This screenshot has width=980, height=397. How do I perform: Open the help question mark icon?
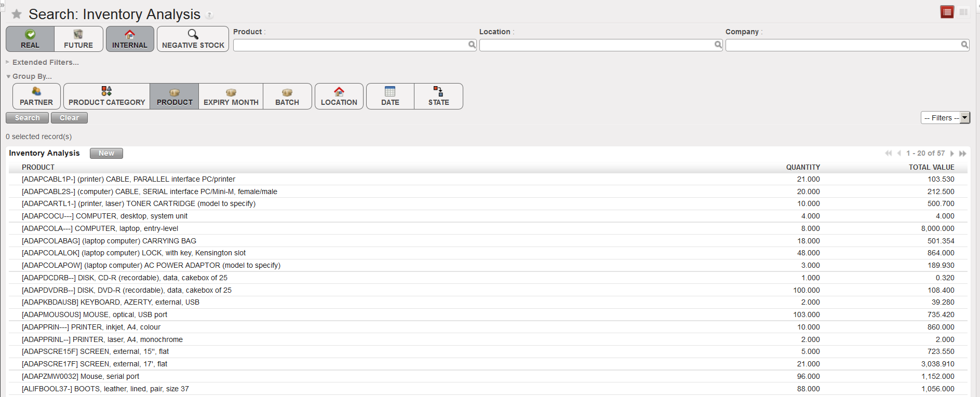(x=209, y=16)
